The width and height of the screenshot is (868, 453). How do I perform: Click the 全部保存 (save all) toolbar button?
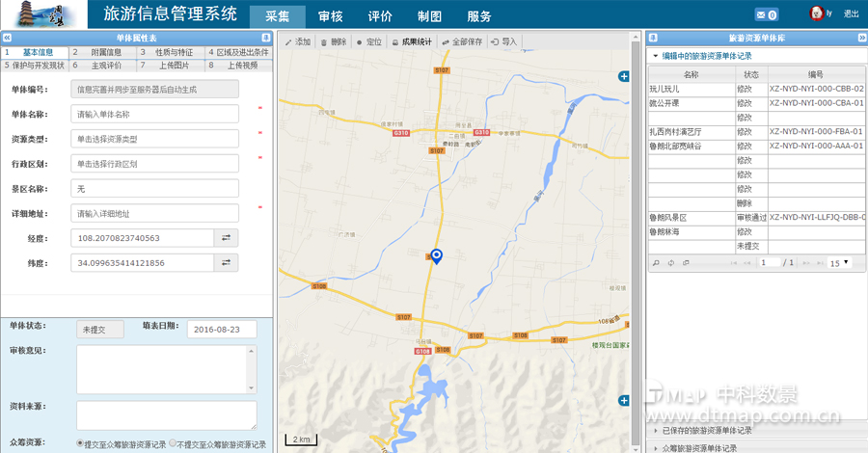coord(462,42)
